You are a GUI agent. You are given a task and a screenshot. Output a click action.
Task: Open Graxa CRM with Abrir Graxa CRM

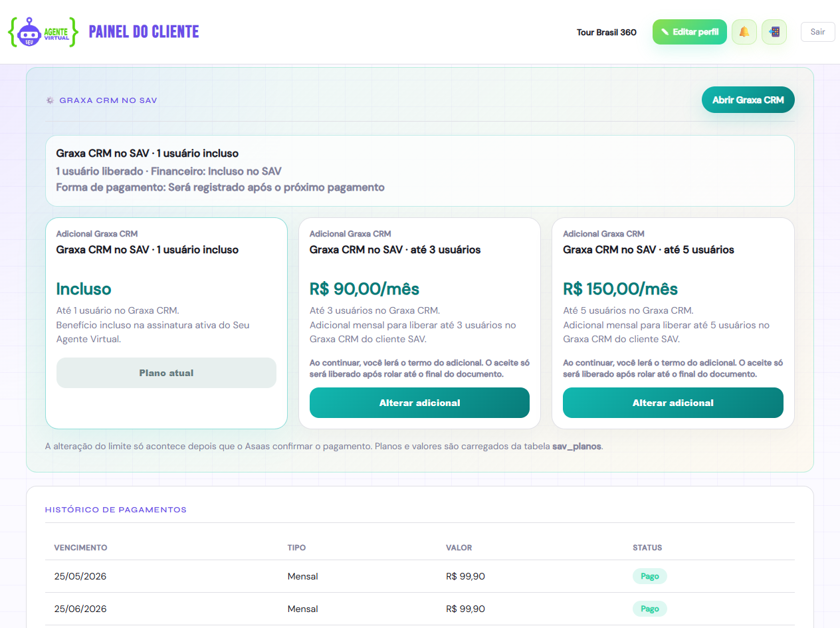[x=748, y=100]
